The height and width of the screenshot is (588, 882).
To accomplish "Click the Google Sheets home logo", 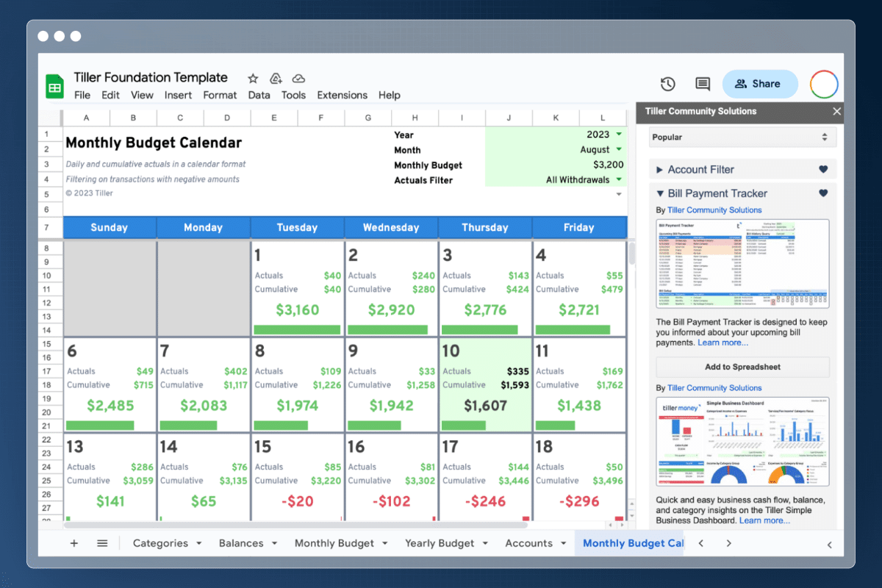I will [x=54, y=86].
